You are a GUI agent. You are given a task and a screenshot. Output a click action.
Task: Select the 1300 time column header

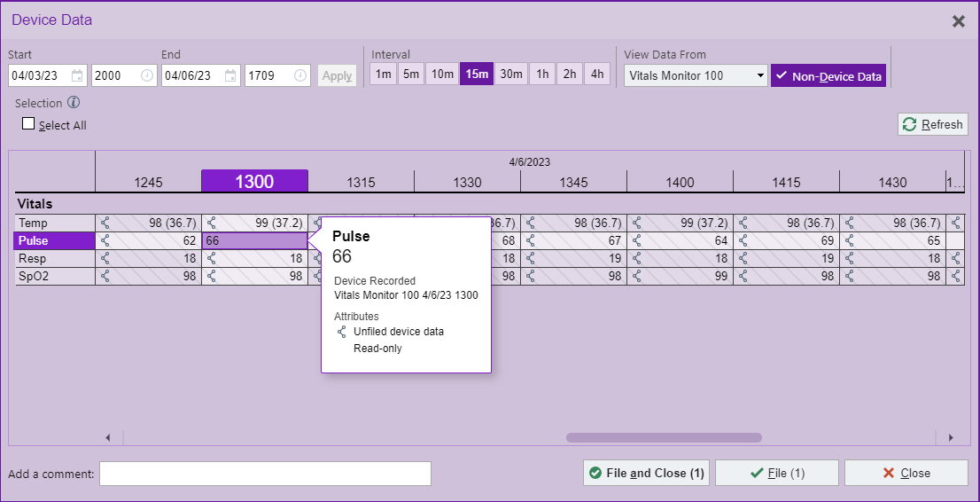(x=254, y=182)
